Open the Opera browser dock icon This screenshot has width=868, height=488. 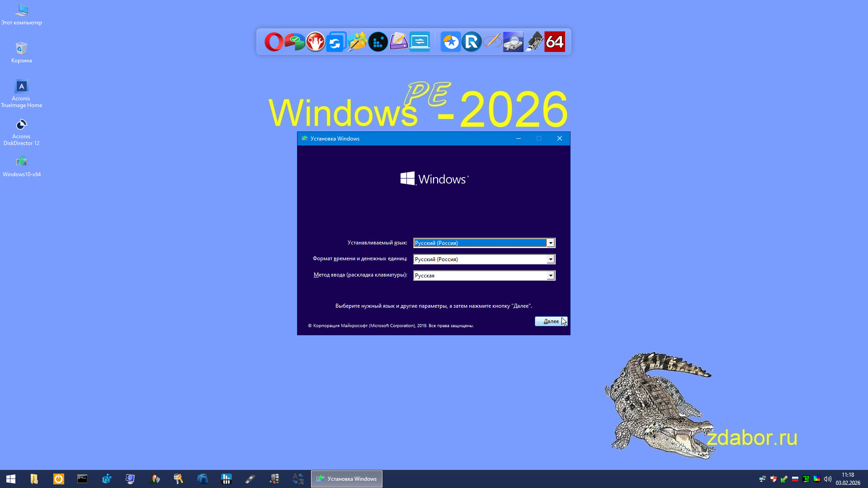click(x=274, y=42)
